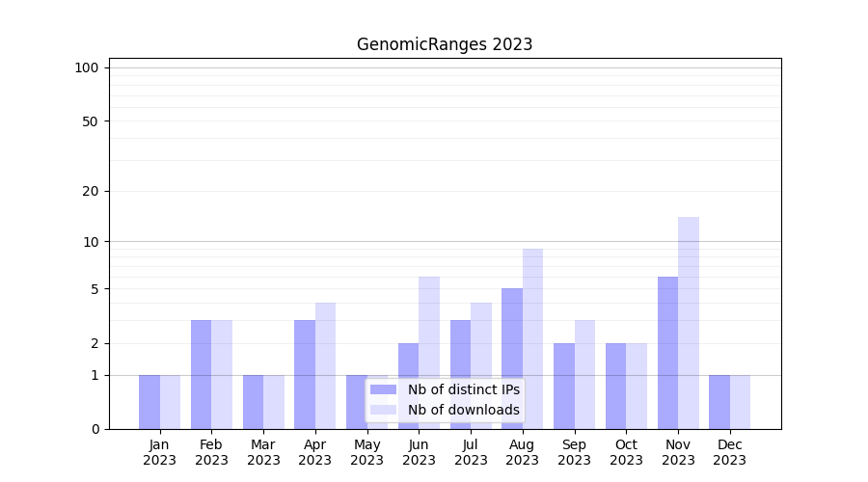Click the Mar 2023 x-axis label
868x482 pixels.
263,452
